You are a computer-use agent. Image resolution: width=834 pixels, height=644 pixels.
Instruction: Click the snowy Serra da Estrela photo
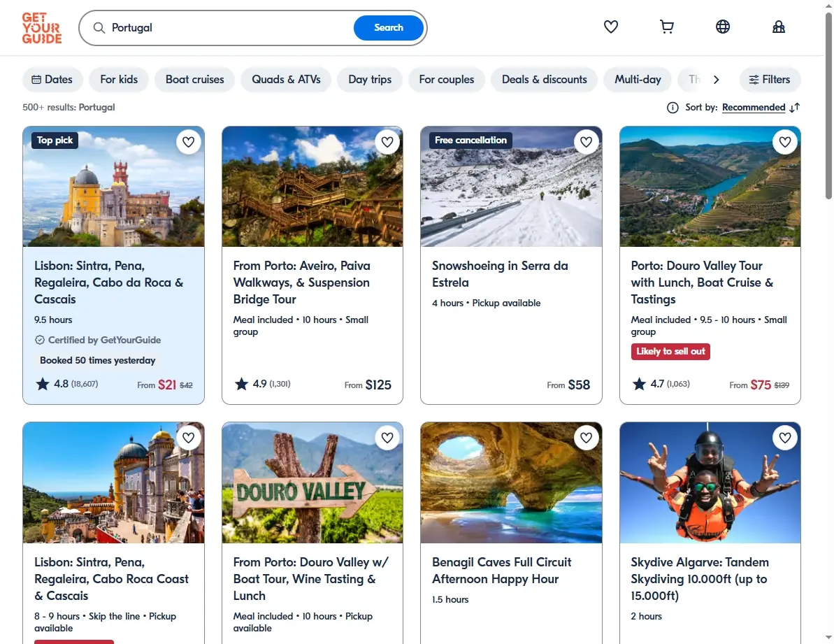pyautogui.click(x=511, y=187)
